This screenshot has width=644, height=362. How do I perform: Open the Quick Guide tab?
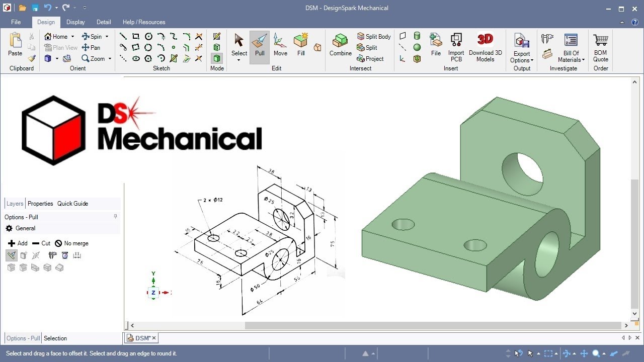72,204
